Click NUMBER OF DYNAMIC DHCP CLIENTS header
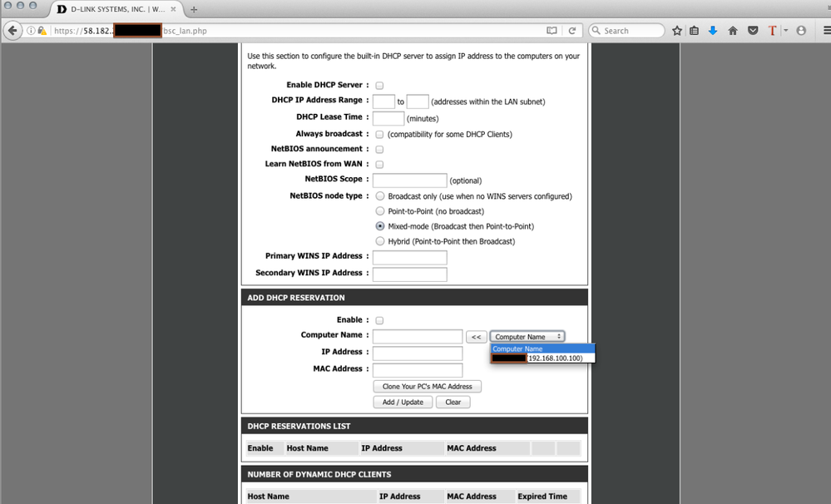The width and height of the screenshot is (831, 504). 414,474
